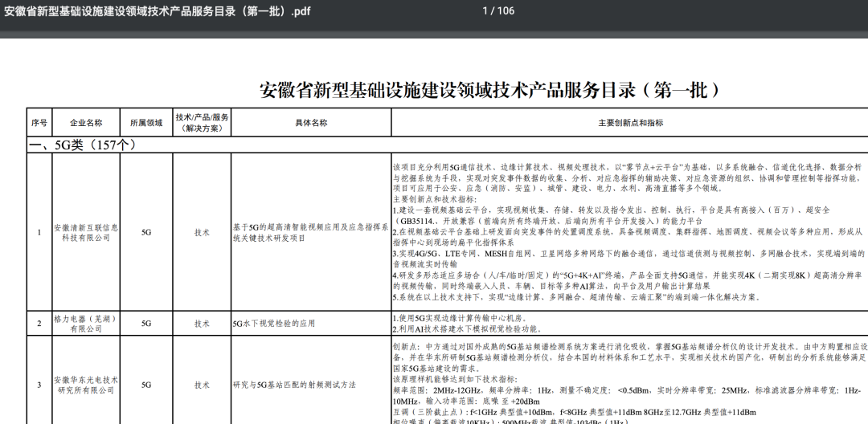868x424 pixels.
Task: Click the line starting 互调（三阶截止点）
Action: coord(574,412)
